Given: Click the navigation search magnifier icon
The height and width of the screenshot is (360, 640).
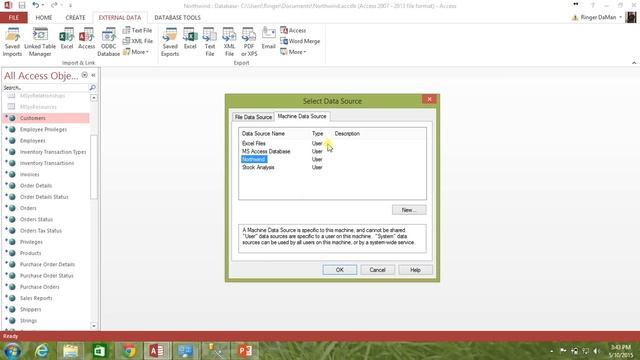Looking at the screenshot, I should pyautogui.click(x=92, y=87).
